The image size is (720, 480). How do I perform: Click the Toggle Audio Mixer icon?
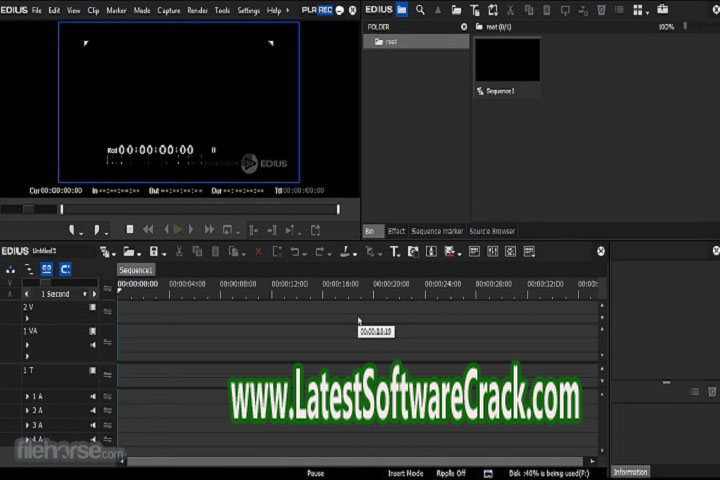(x=492, y=251)
